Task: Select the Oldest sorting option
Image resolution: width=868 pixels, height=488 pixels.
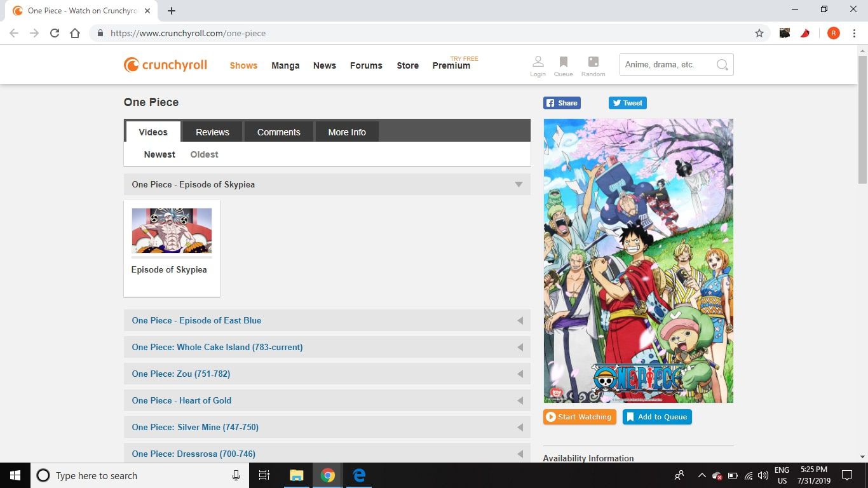Action: (204, 154)
